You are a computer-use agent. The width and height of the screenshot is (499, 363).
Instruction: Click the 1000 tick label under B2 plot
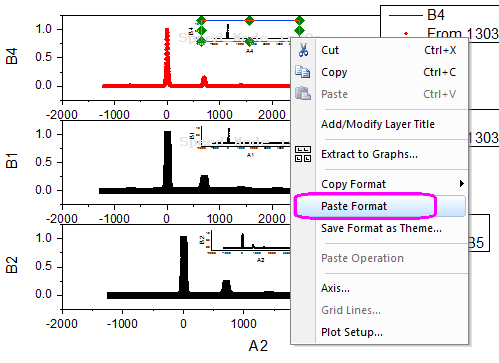pyautogui.click(x=244, y=324)
